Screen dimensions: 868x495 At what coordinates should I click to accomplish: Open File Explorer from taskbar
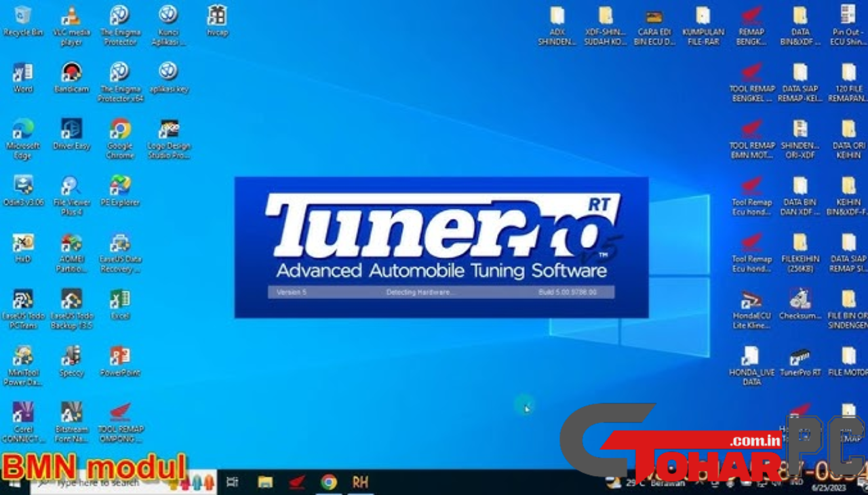[265, 482]
